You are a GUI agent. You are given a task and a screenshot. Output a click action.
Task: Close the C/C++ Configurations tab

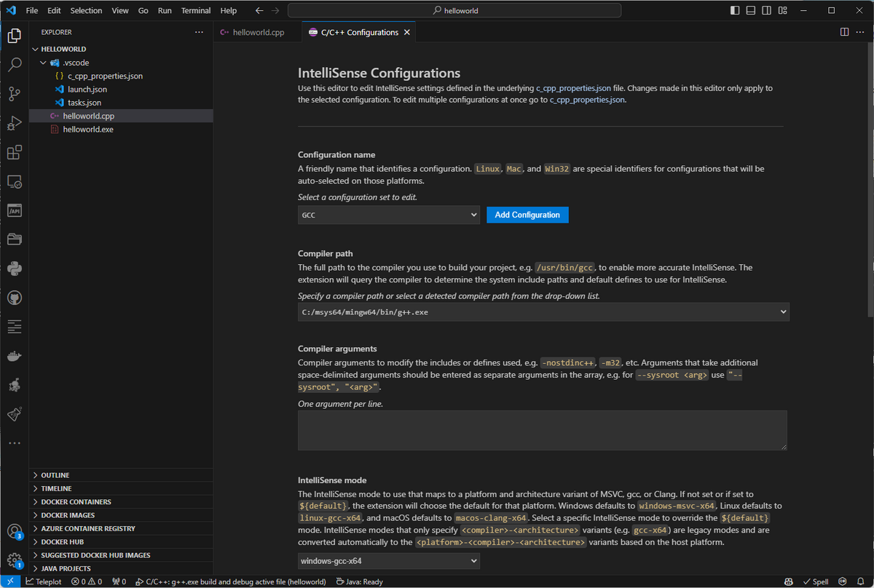pyautogui.click(x=407, y=32)
